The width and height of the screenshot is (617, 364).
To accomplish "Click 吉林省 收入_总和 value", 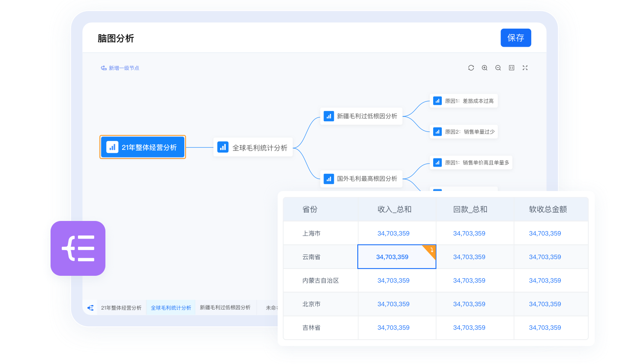I will pyautogui.click(x=393, y=327).
